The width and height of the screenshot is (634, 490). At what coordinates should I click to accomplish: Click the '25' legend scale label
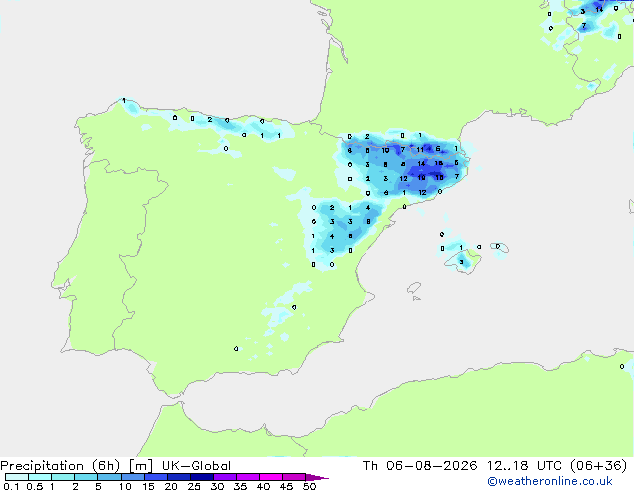pyautogui.click(x=194, y=486)
